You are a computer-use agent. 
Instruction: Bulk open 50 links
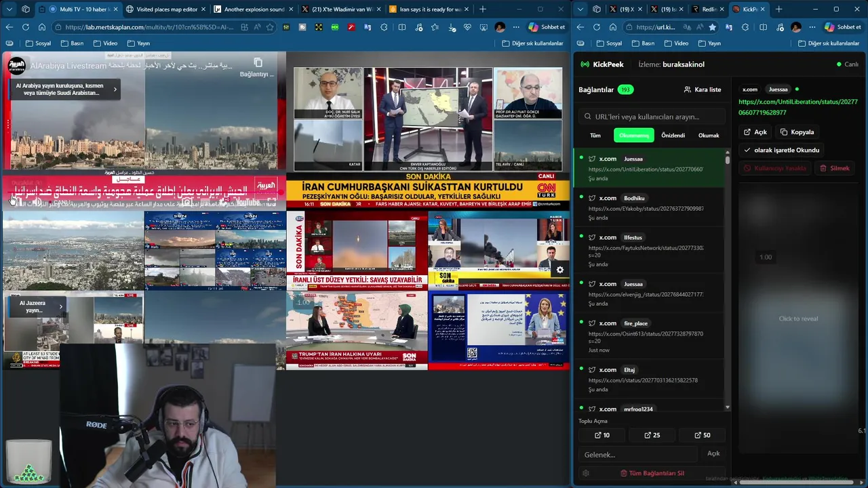click(x=703, y=435)
